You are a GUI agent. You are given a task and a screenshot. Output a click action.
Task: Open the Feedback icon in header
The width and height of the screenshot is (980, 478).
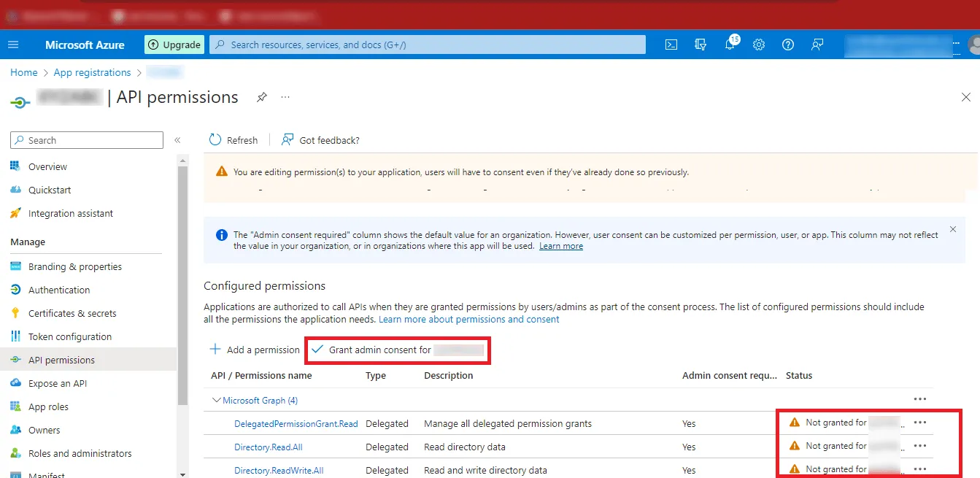point(817,45)
